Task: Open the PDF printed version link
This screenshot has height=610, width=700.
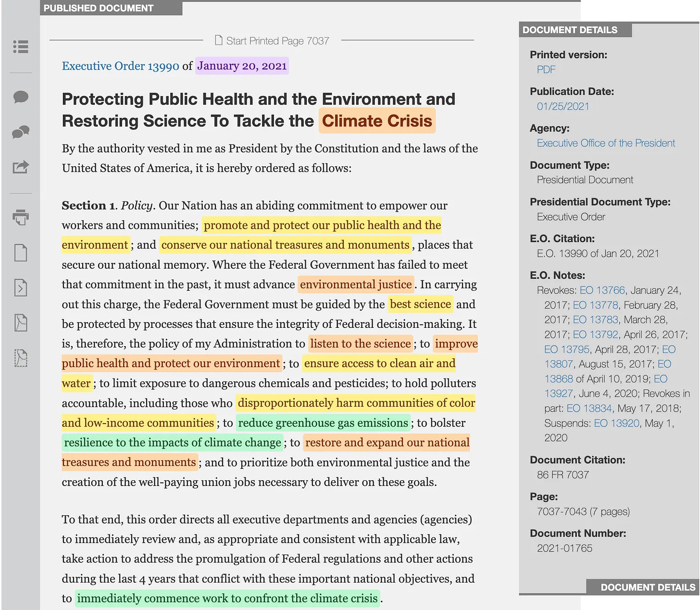Action: point(546,70)
